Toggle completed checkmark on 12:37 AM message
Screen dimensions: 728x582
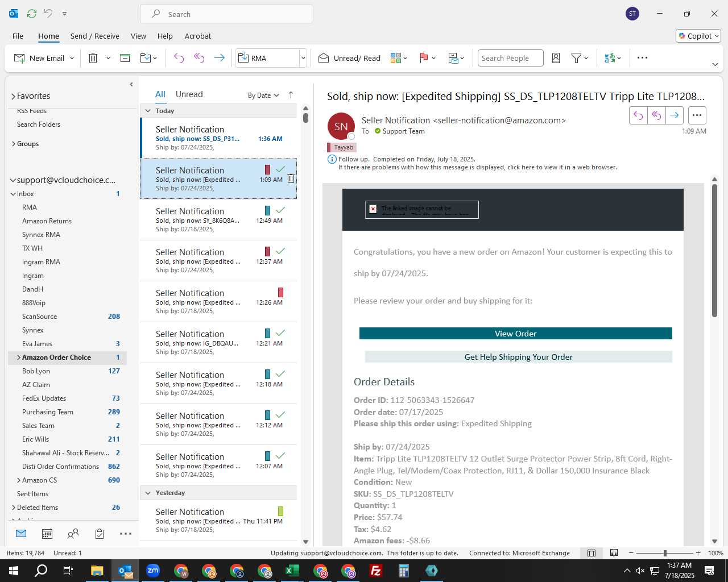(280, 251)
